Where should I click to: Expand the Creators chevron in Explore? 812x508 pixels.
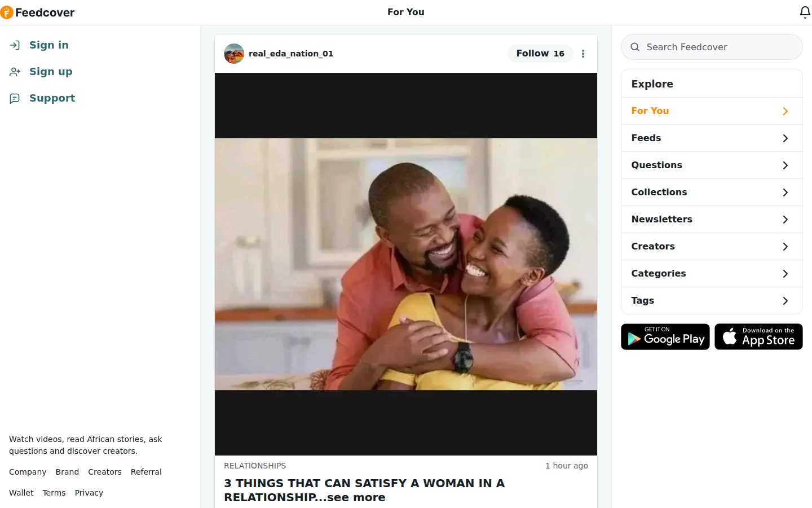coord(785,247)
